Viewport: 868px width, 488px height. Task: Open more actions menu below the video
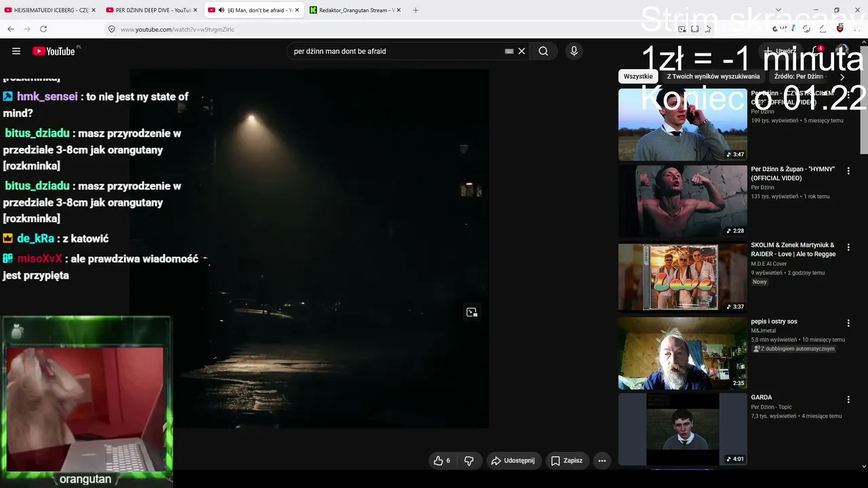[601, 461]
